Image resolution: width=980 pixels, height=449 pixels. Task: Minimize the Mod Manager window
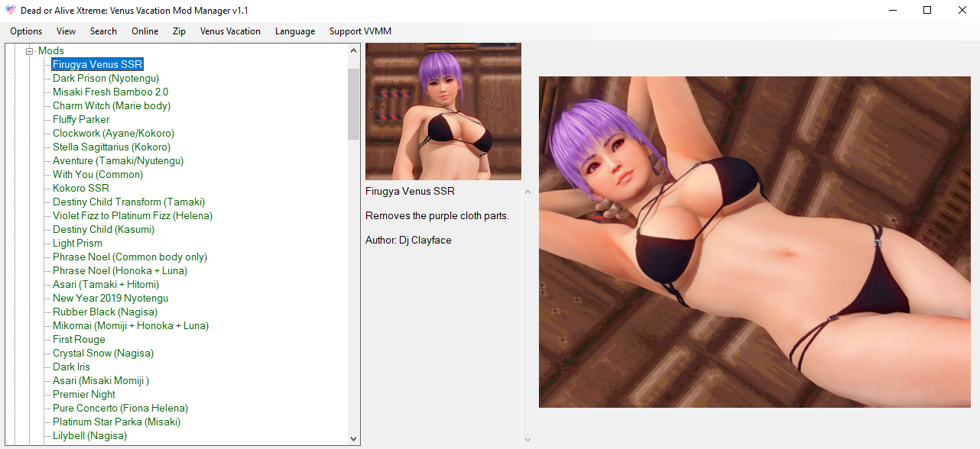point(892,11)
